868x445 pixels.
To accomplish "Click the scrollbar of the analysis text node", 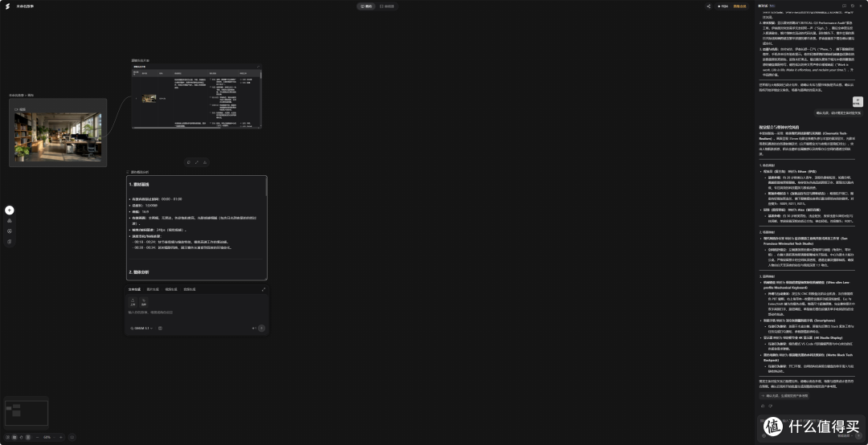I will (x=266, y=187).
